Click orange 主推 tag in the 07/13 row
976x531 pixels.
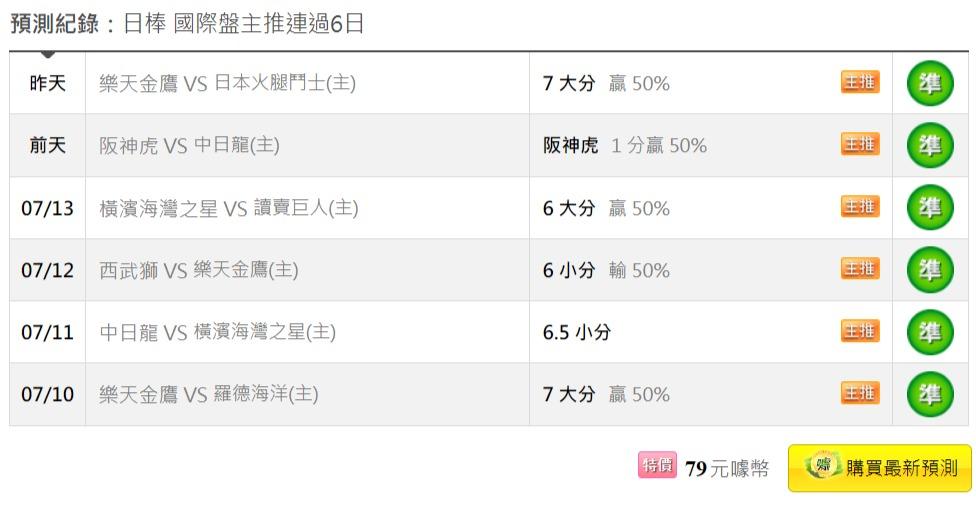[x=860, y=207]
